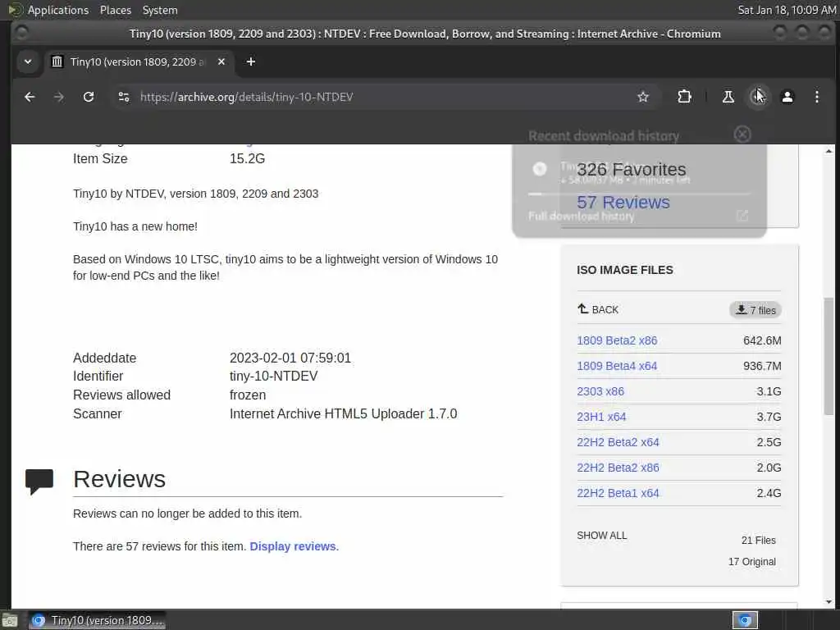Image resolution: width=840 pixels, height=630 pixels.
Task: Click the Item Size value 15.2G
Action: pos(247,158)
